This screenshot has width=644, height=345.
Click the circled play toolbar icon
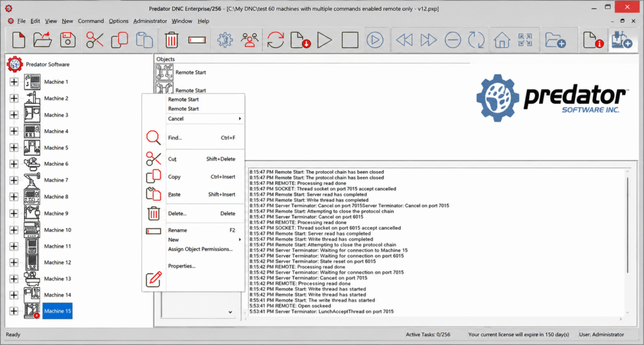coord(375,40)
